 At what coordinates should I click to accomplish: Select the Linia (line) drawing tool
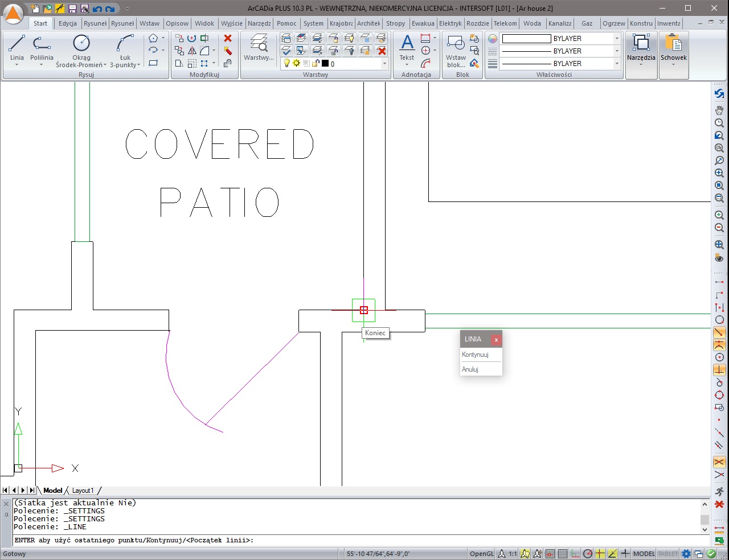tap(17, 47)
